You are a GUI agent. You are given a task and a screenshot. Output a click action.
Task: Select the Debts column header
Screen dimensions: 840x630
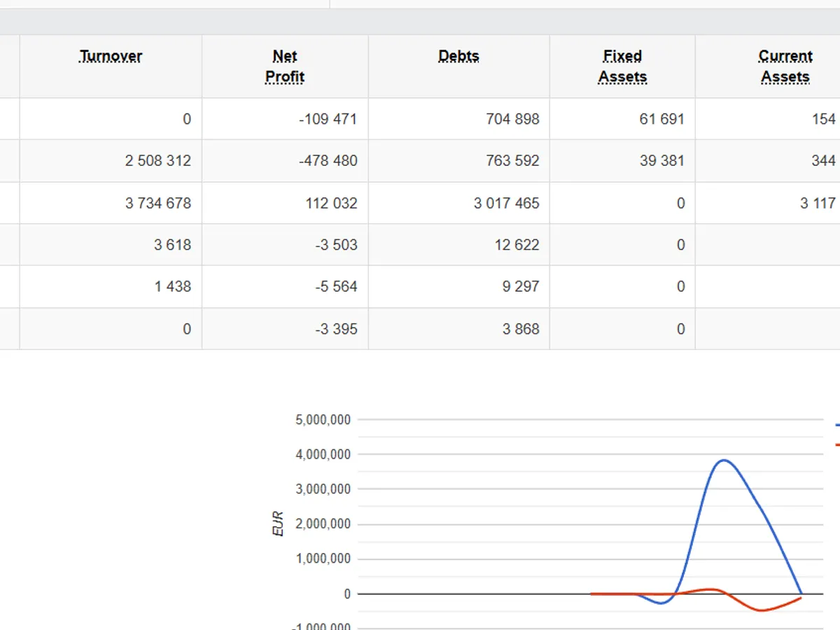tap(458, 57)
